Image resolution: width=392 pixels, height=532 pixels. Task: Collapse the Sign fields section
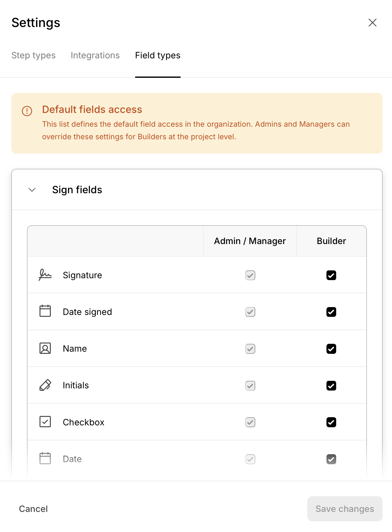point(32,190)
